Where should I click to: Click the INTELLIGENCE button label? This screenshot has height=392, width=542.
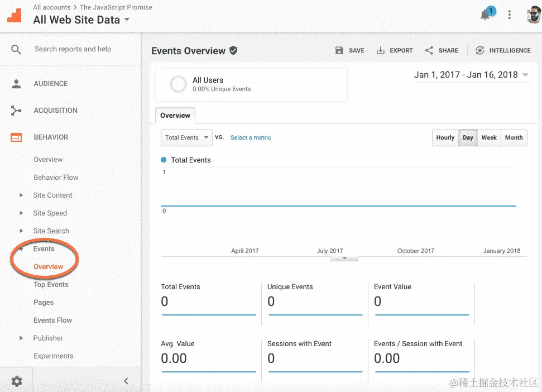click(x=510, y=50)
